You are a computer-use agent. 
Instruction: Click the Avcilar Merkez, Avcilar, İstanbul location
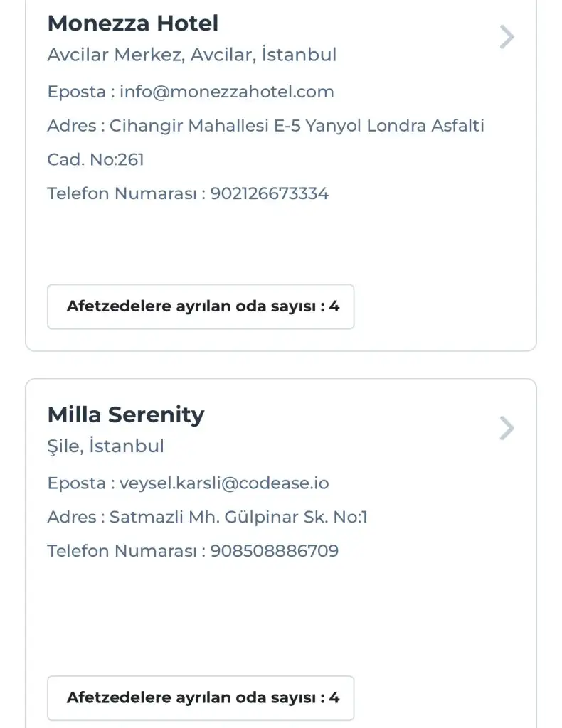[191, 55]
